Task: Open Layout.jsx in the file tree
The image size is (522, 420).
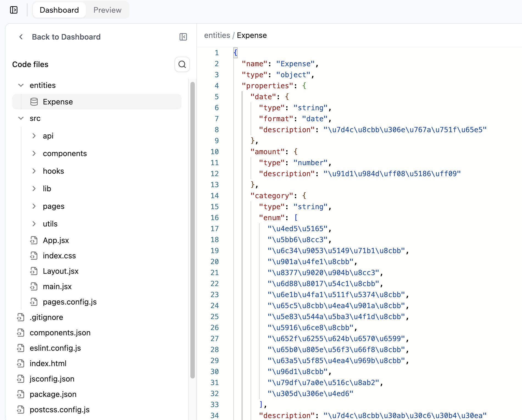Action: (60, 271)
